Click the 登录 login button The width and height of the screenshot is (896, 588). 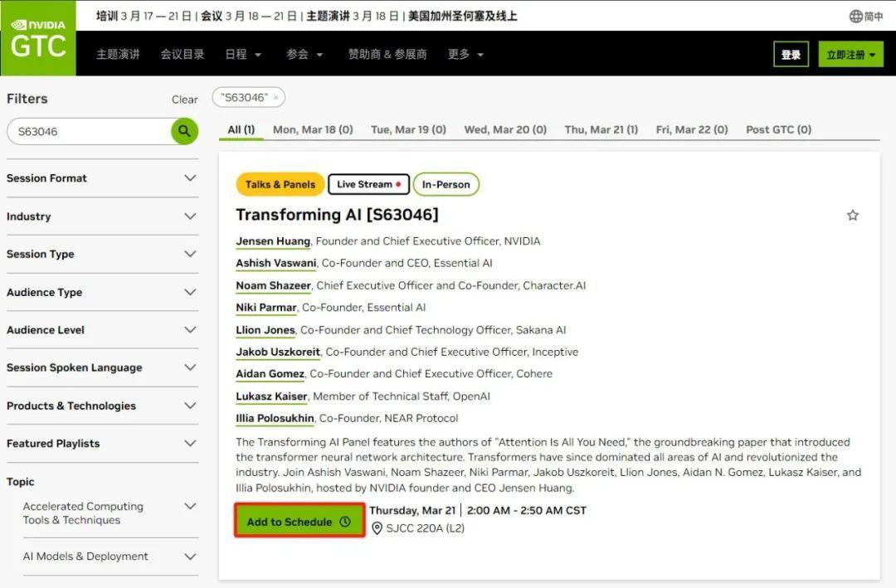coord(791,54)
